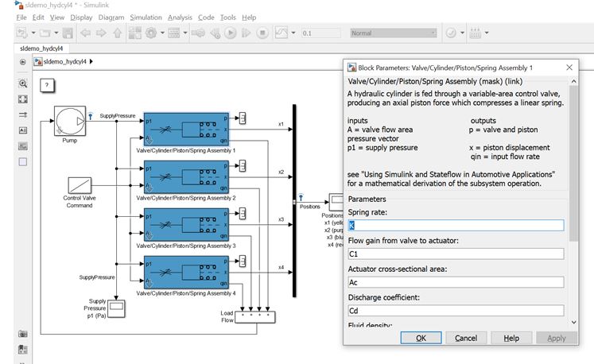Toggle Sample Time Display arrows icon
Screen dimensions: 594x364
pos(23,114)
